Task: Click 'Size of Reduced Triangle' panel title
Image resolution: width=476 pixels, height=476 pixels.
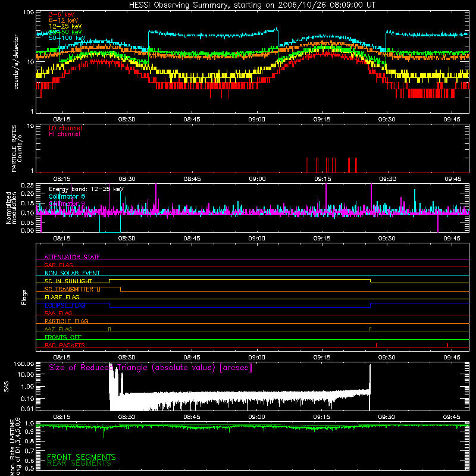Action: tap(151, 368)
